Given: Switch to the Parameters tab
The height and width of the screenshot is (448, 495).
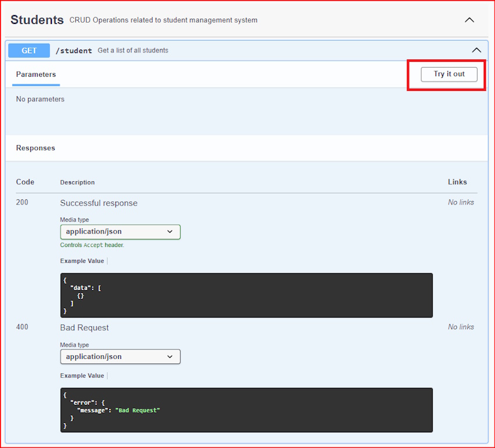Looking at the screenshot, I should pos(36,75).
